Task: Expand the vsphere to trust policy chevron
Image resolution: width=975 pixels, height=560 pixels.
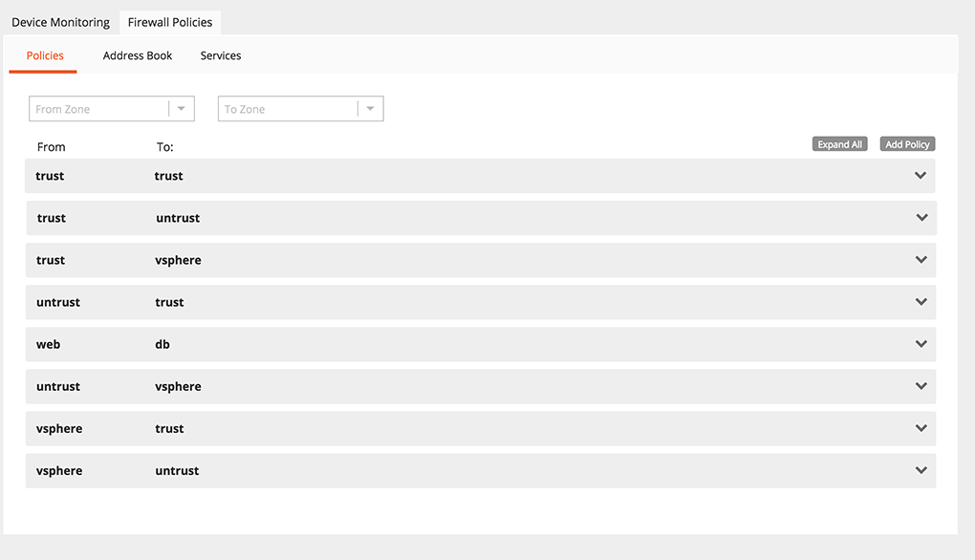Action: coord(921,428)
